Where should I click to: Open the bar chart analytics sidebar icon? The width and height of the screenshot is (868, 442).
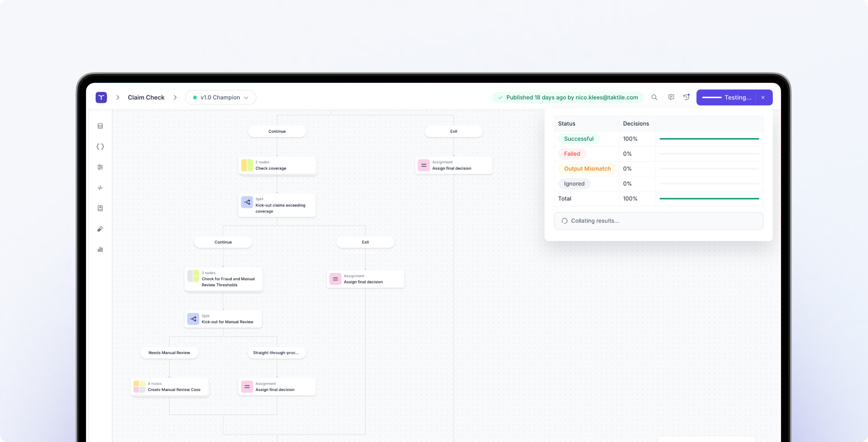click(x=100, y=249)
